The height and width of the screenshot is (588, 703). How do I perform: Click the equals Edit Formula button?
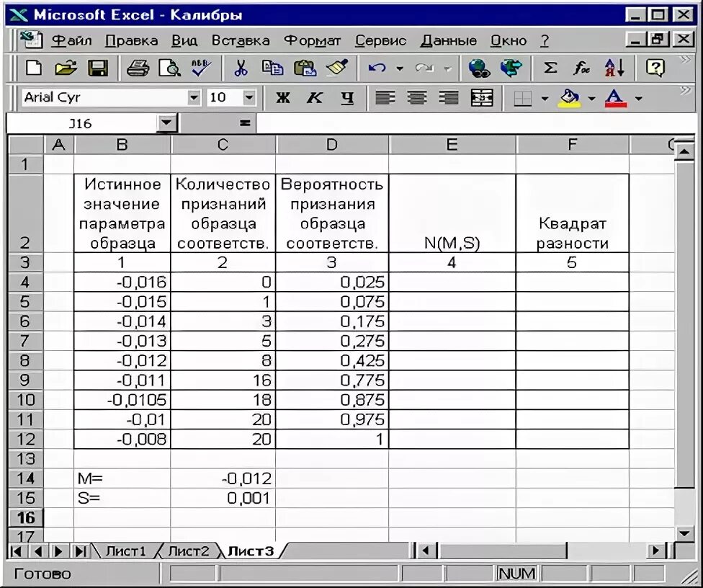pos(245,122)
